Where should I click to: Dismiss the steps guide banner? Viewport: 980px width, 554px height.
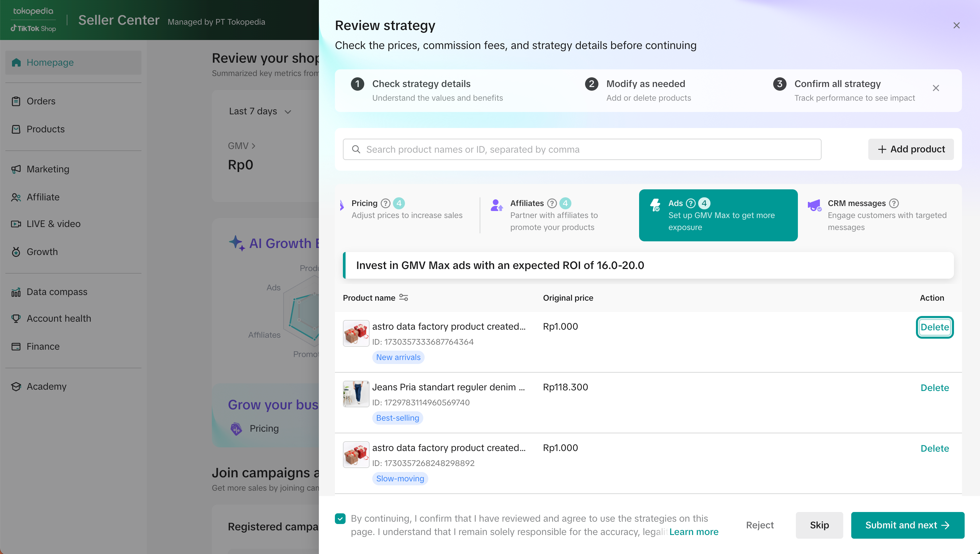(x=935, y=88)
